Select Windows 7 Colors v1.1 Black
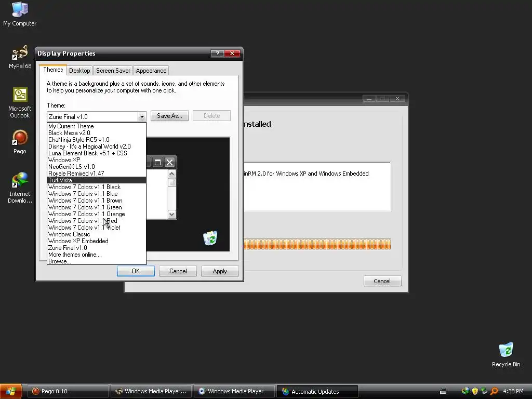 pyautogui.click(x=96, y=187)
